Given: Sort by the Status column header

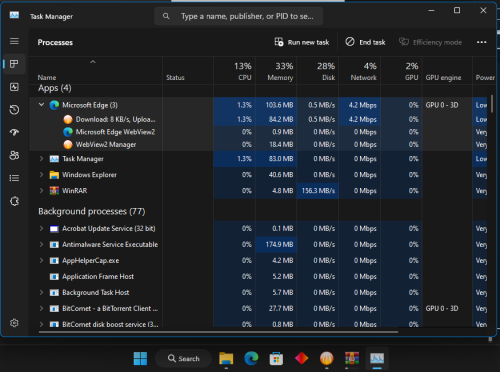Looking at the screenshot, I should point(188,71).
